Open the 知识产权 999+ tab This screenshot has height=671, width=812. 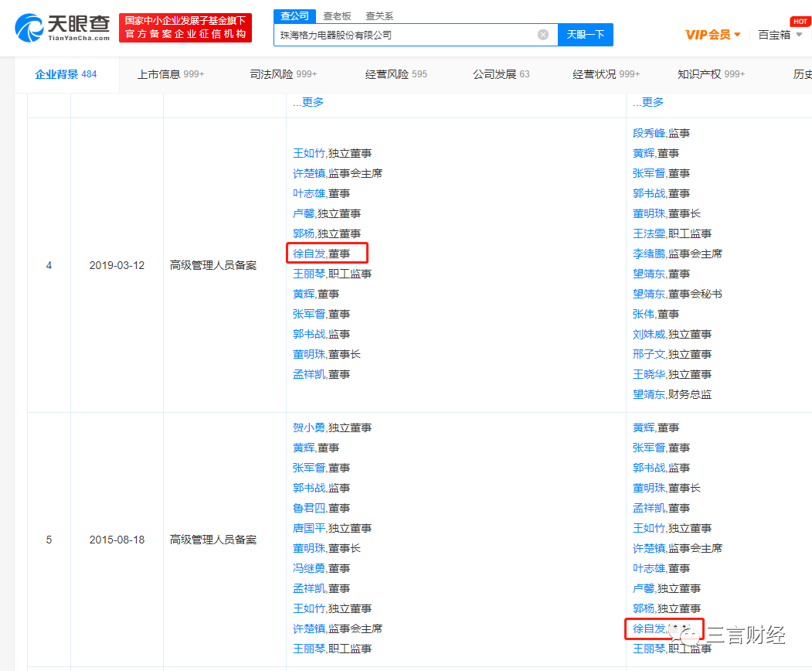coord(711,75)
